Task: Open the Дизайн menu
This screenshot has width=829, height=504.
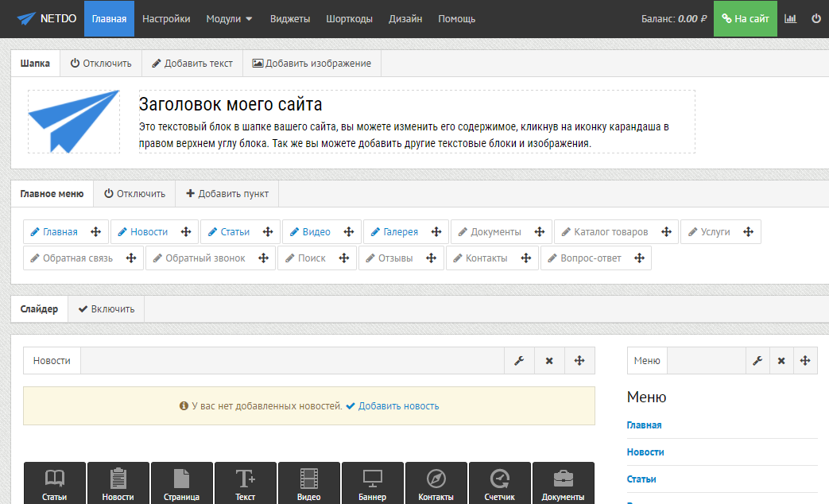Action: click(x=405, y=17)
